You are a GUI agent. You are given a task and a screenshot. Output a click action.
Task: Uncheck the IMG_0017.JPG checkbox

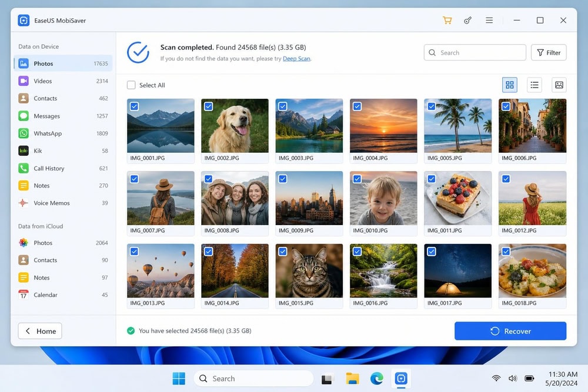432,252
